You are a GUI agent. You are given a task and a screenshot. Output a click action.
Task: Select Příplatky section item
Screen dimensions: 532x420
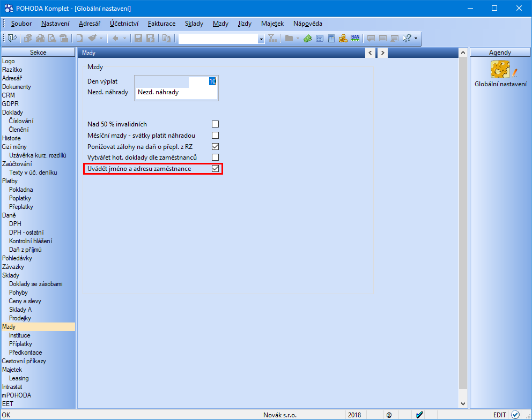(x=20, y=344)
